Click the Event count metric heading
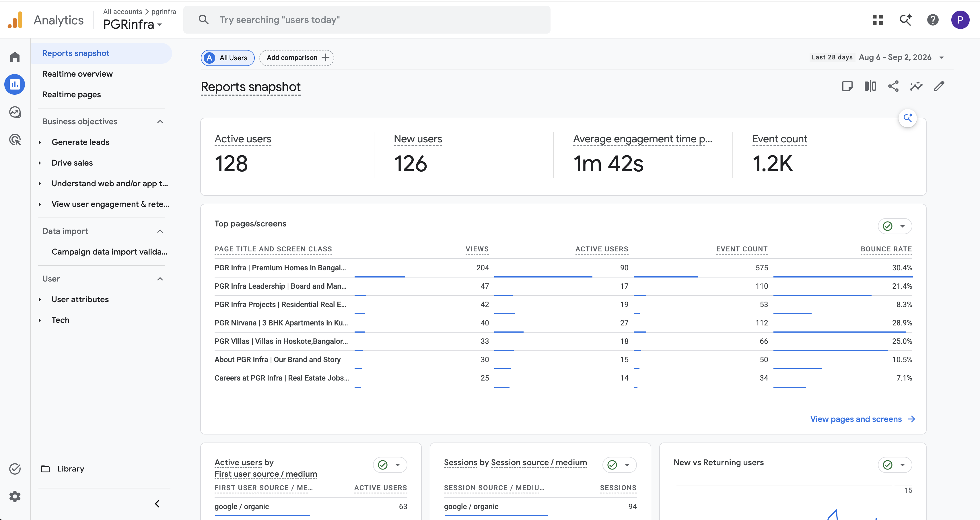This screenshot has height=520, width=980. 779,139
